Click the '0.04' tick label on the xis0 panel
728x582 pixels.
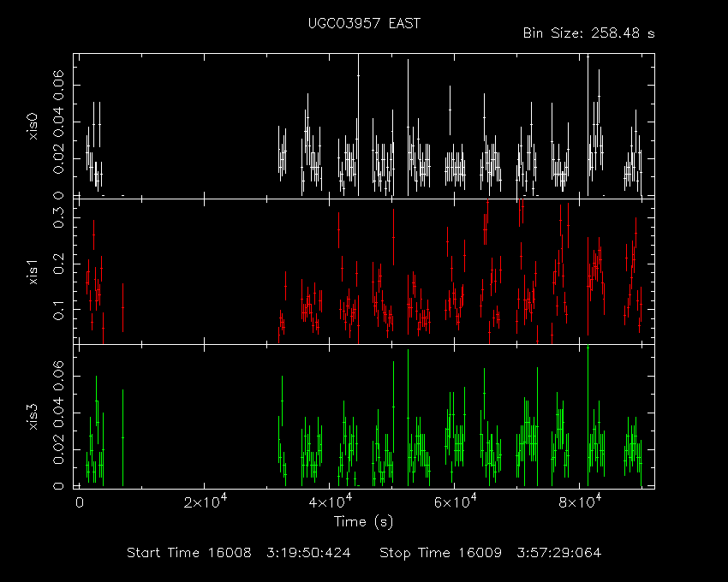[x=59, y=122]
